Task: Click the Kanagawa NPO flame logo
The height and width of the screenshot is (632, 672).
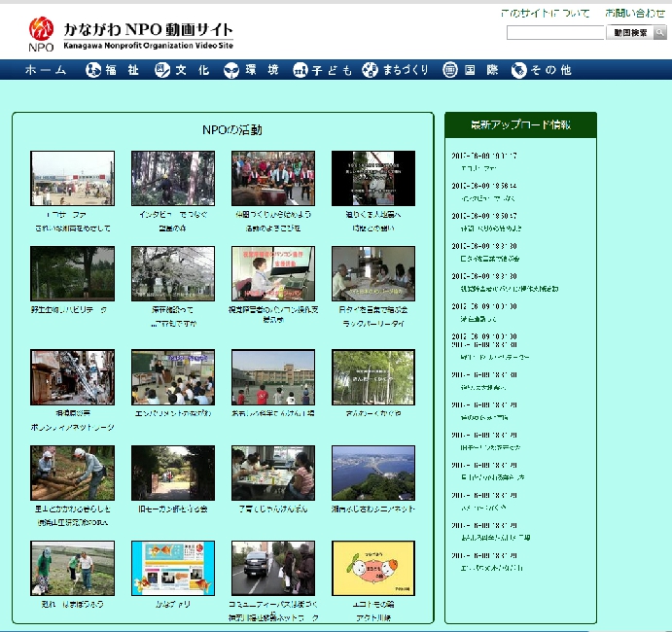Action: tap(41, 33)
